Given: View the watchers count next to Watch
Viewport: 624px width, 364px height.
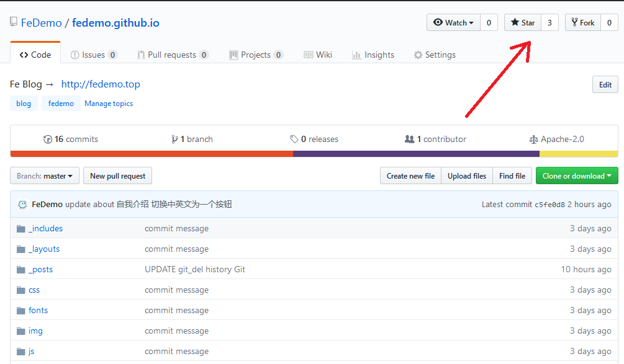Looking at the screenshot, I should (x=489, y=23).
